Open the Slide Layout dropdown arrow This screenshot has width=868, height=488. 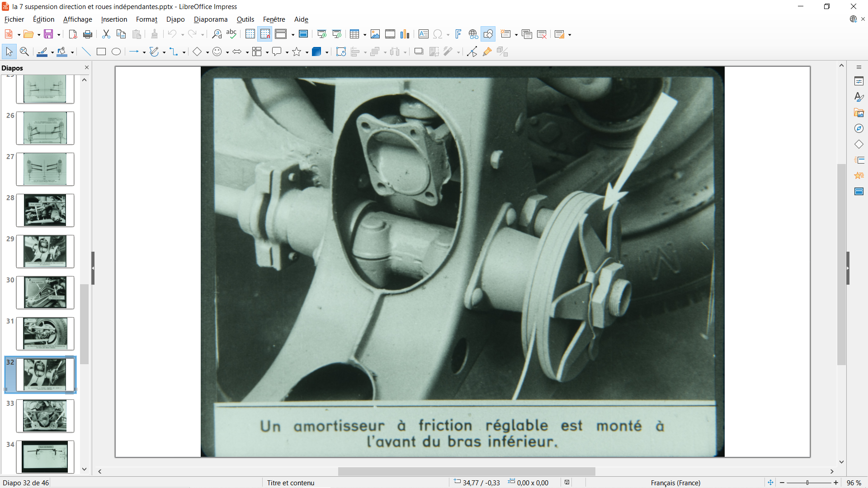tap(570, 35)
